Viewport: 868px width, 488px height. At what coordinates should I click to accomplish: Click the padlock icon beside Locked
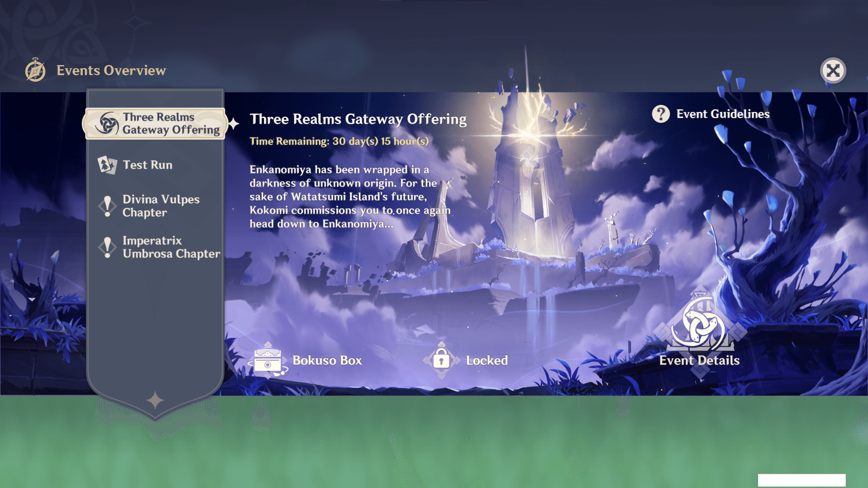441,360
